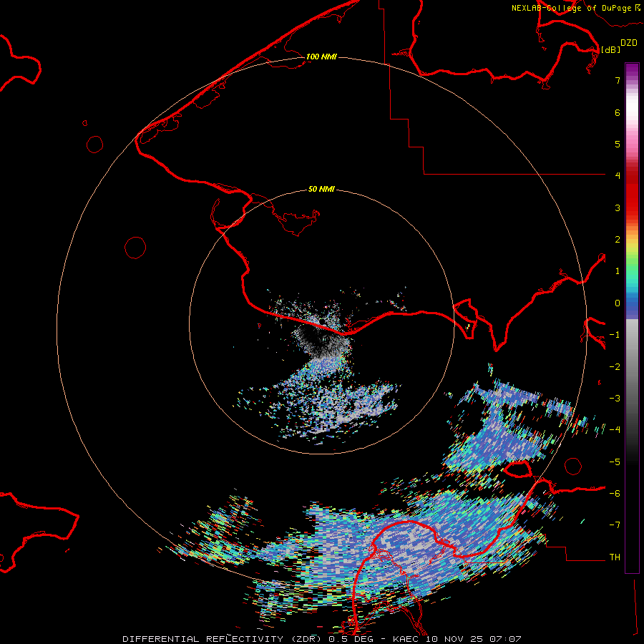The width and height of the screenshot is (644, 644).
Task: Click the 100 NMI range ring label
Action: (321, 57)
